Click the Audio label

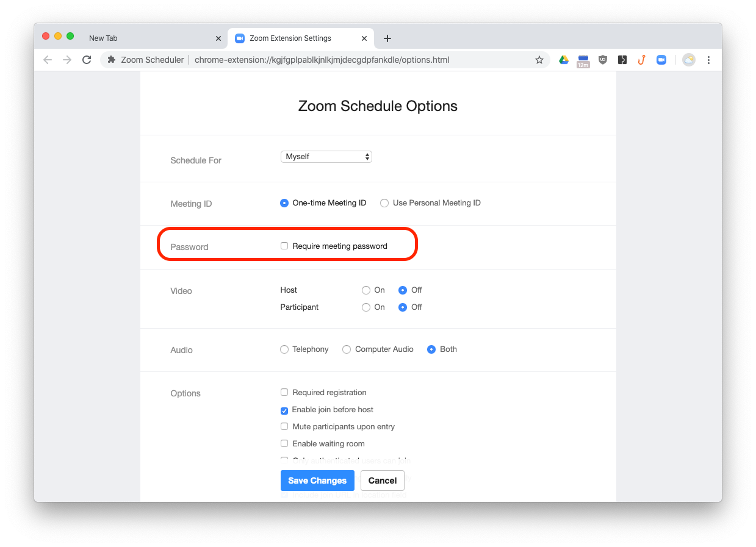(x=181, y=350)
